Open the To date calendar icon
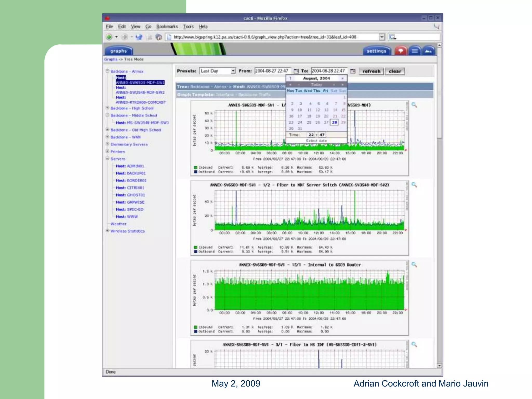 [353, 71]
